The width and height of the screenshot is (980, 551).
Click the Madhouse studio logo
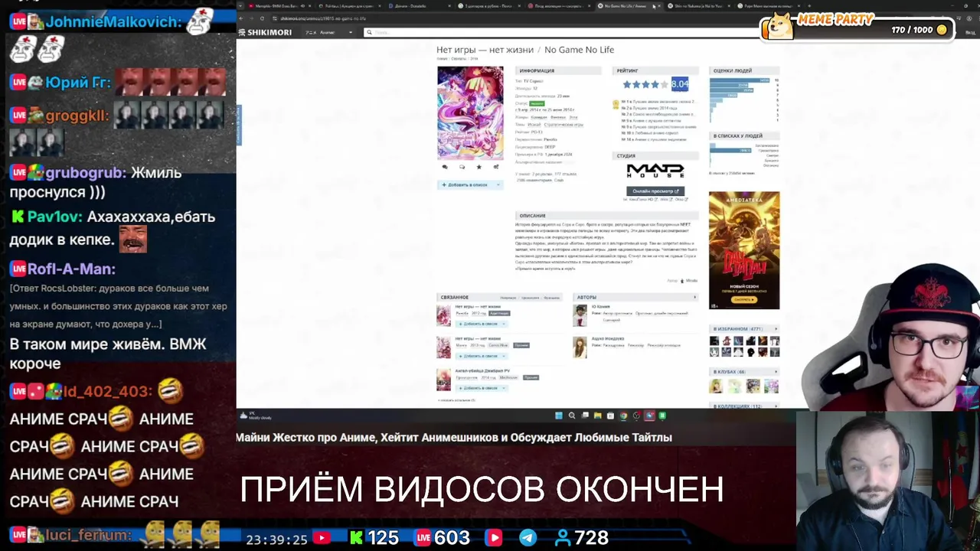655,171
